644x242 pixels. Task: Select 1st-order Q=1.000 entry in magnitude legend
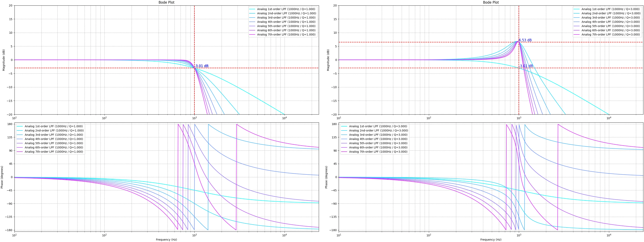(286, 9)
